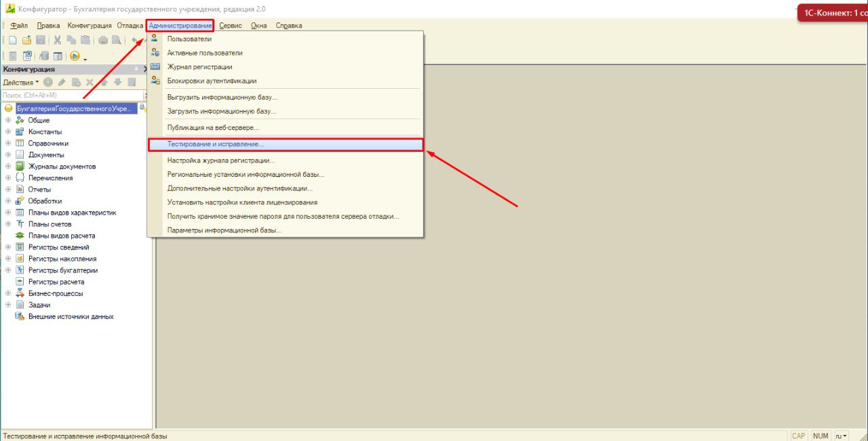Click the Cut scissors icon
Image resolution: width=868 pixels, height=441 pixels.
point(58,40)
